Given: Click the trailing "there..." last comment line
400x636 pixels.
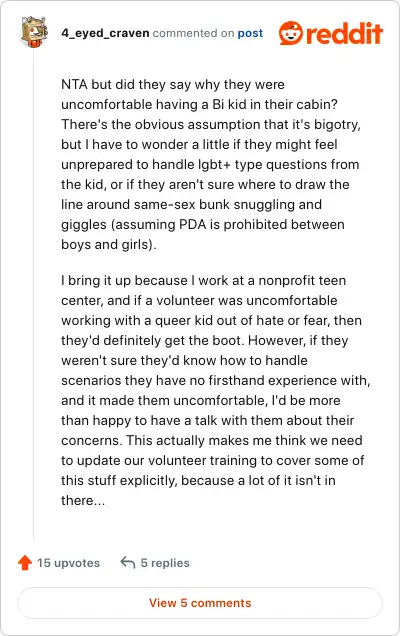Looking at the screenshot, I should (83, 500).
